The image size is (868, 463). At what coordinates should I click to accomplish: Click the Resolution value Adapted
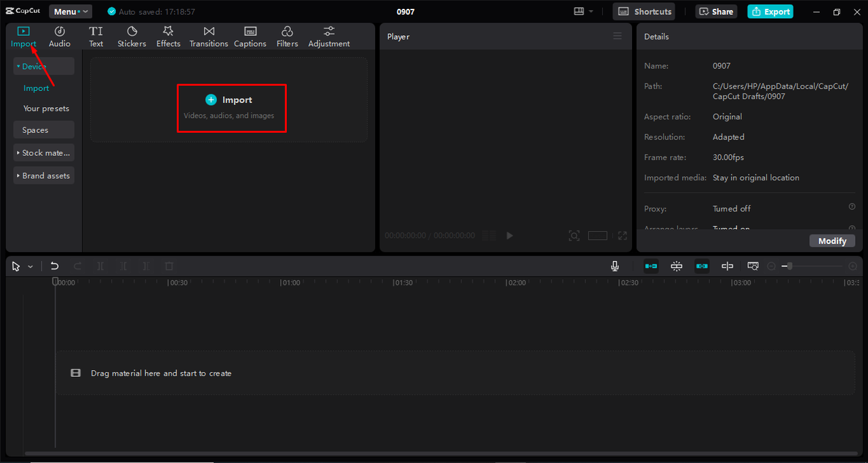pos(728,137)
